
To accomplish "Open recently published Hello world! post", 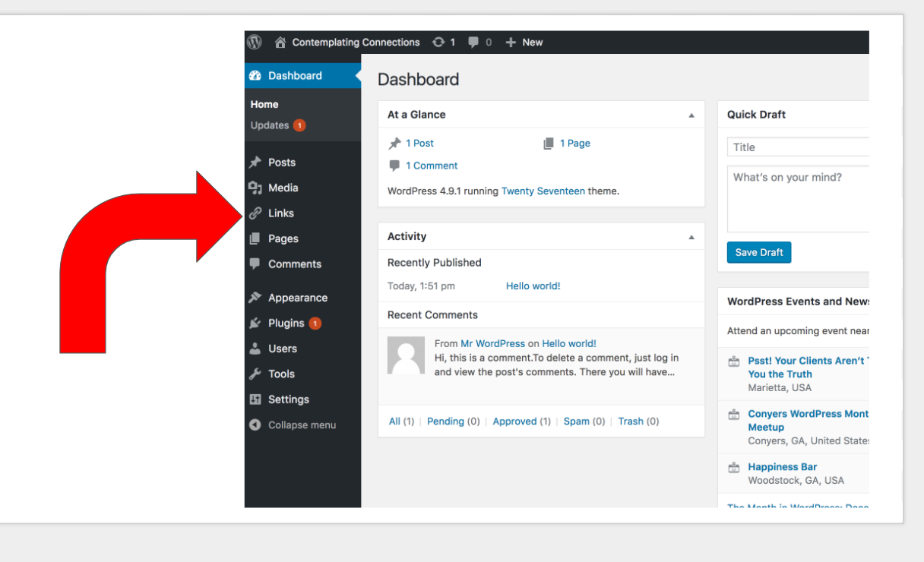I will pyautogui.click(x=533, y=286).
